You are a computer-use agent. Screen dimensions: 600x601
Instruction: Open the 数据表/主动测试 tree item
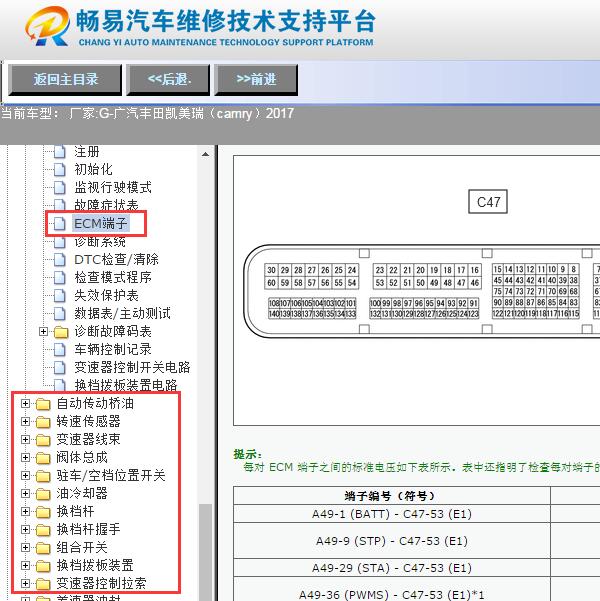[x=122, y=313]
